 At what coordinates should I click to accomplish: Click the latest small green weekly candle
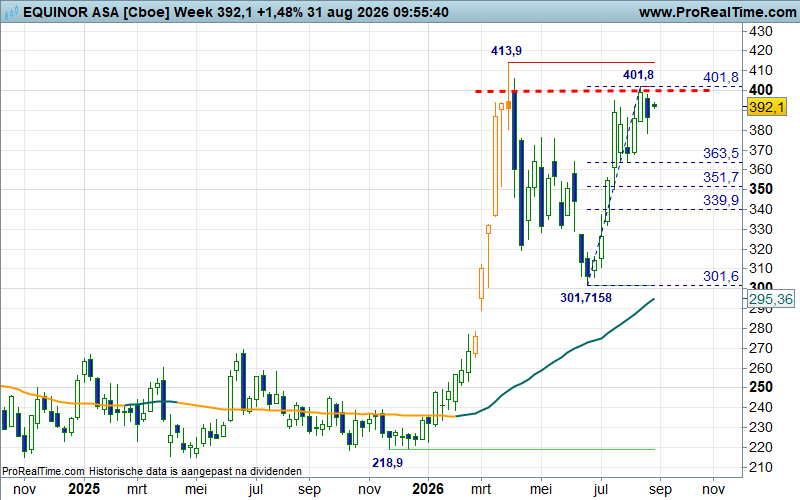[654, 106]
